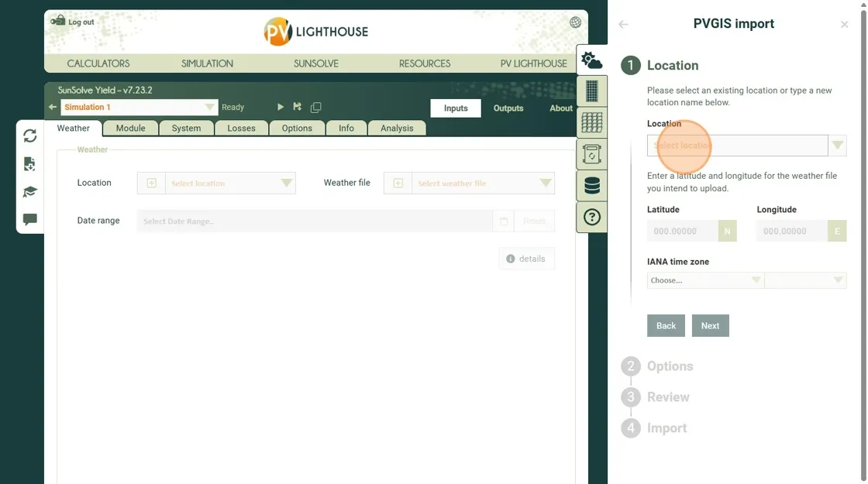
Task: Open the solar array grid icon
Action: [x=591, y=122]
